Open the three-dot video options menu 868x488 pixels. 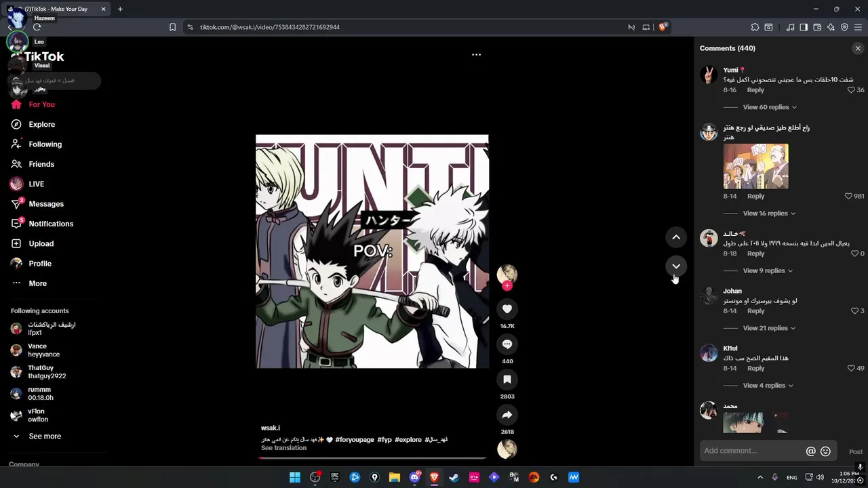tap(476, 54)
